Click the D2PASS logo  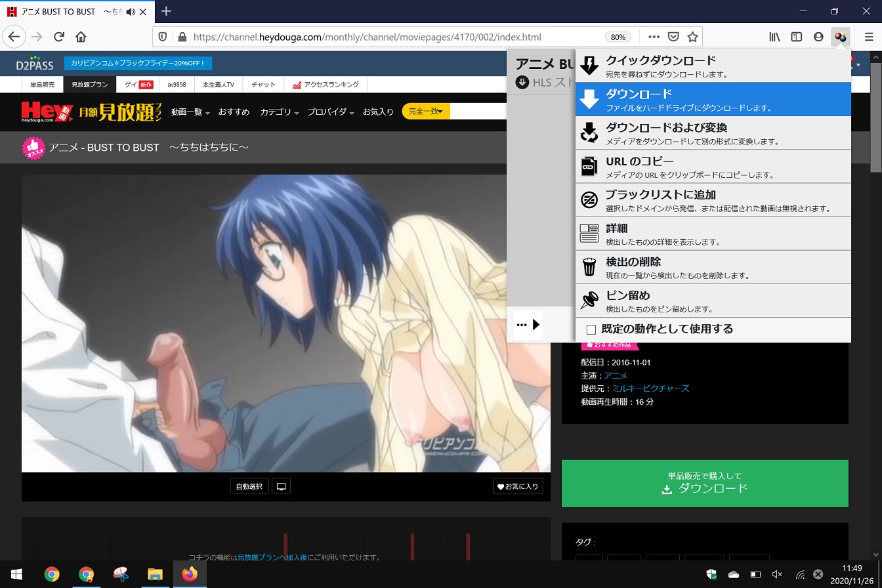click(x=35, y=64)
